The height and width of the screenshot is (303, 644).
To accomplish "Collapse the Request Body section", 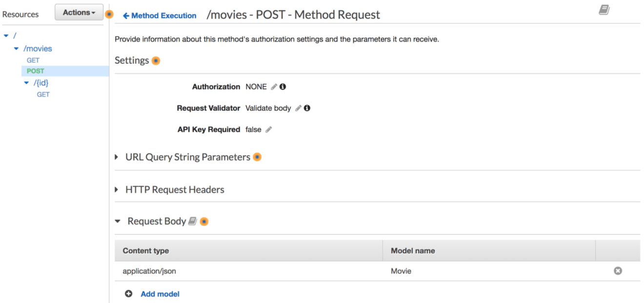I will pos(117,221).
